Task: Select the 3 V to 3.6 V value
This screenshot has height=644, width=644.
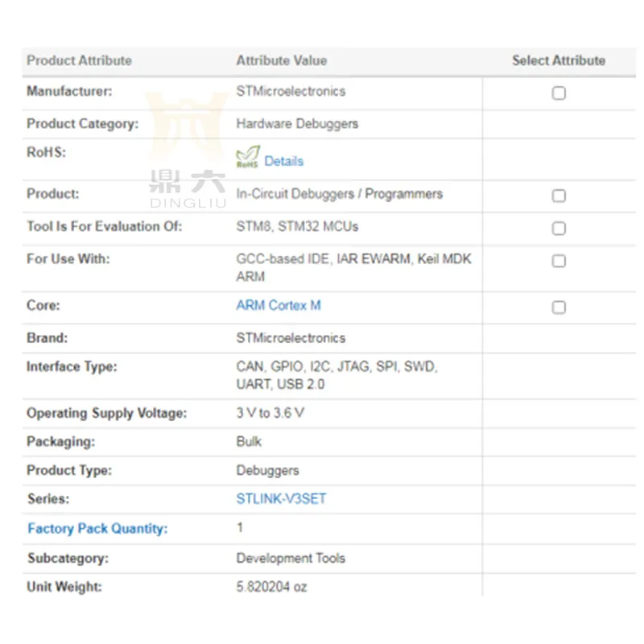Action: click(270, 413)
